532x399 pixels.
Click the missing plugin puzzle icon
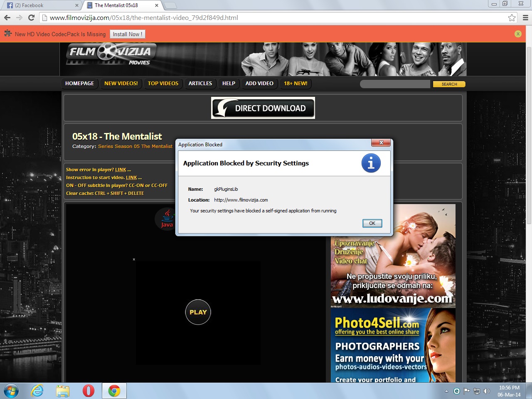point(8,34)
